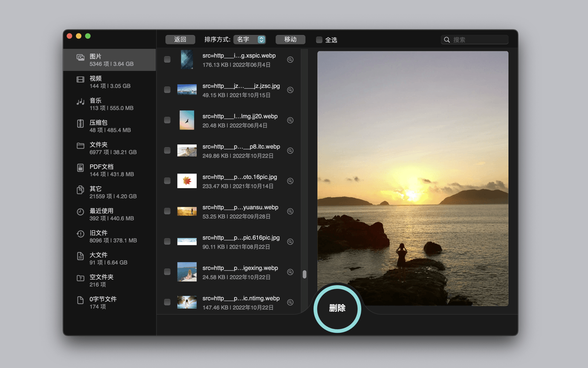Enable the 全选 select-all checkbox
Viewport: 588px width, 368px height.
[319, 40]
